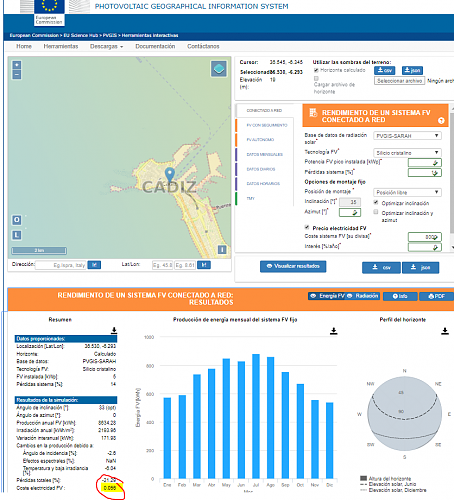Zoom in on the map with plus icon
The image size is (454, 500).
(x=17, y=65)
